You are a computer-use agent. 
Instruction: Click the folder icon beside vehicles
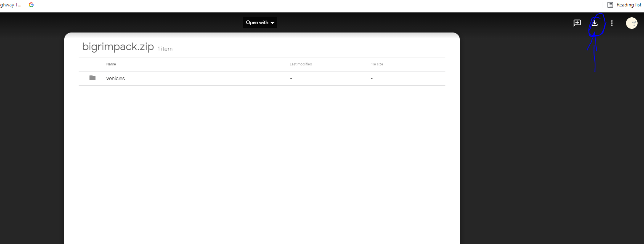92,78
